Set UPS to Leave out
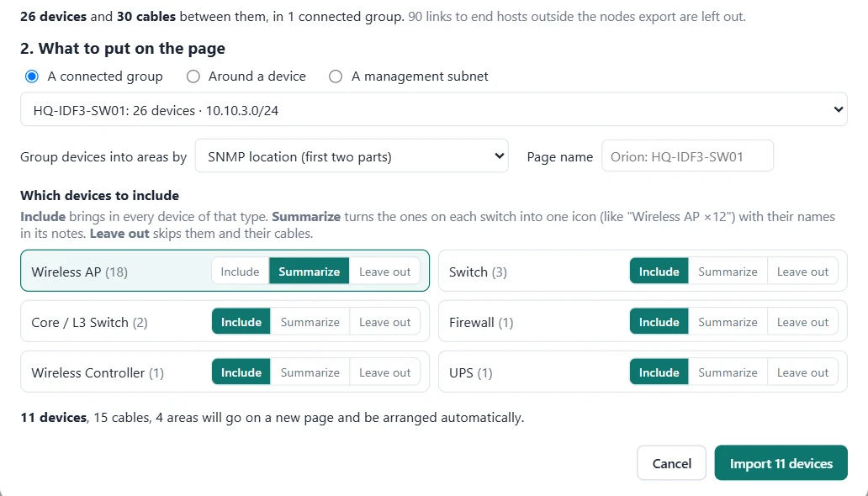Image resolution: width=868 pixels, height=496 pixels. (802, 372)
